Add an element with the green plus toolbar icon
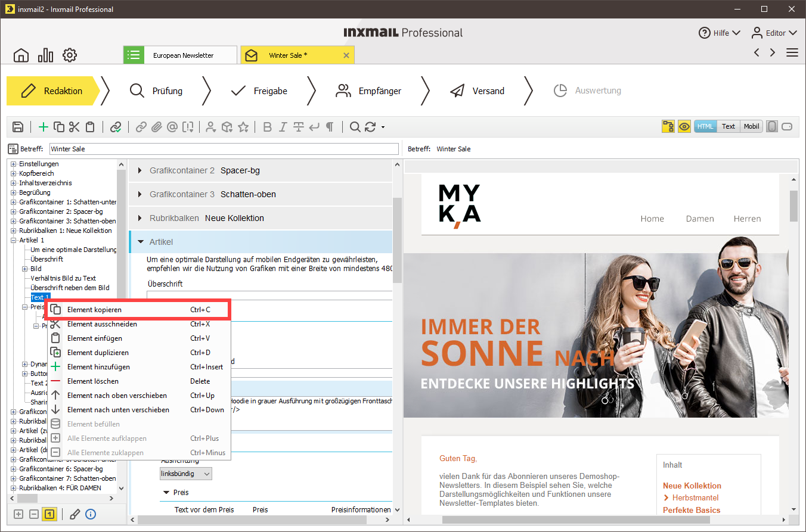 click(44, 126)
